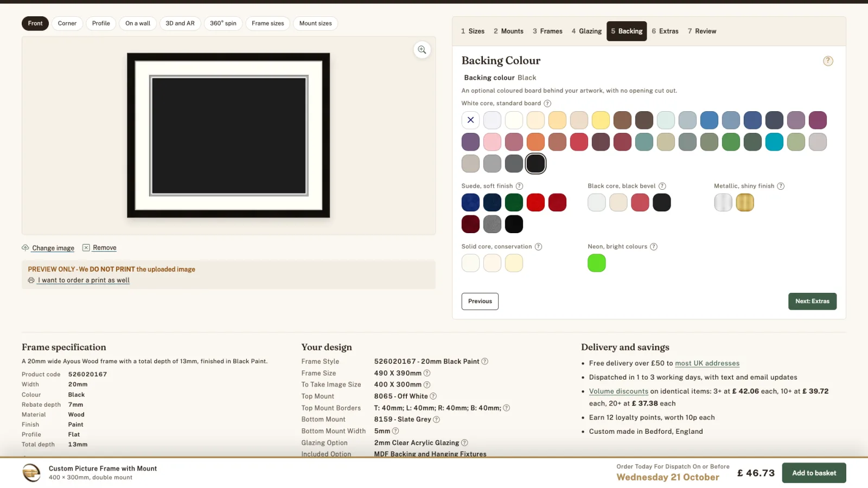
Task: Open the Volume discounts link
Action: (618, 391)
